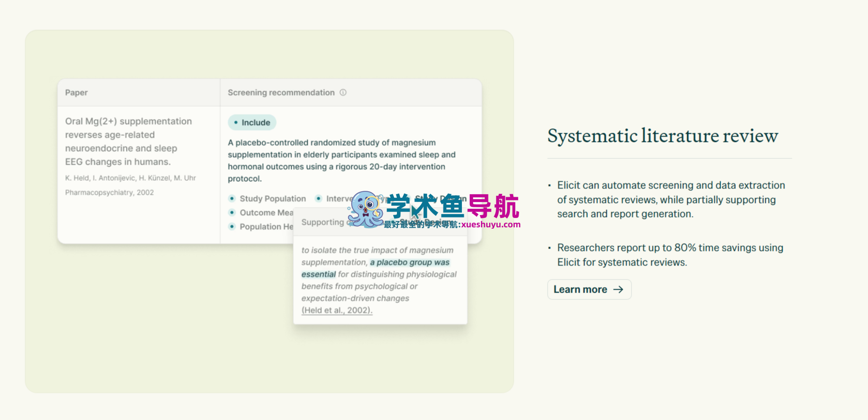This screenshot has height=420, width=868.
Task: Open the Oral Mg(2+) supplementation paper title
Action: click(x=128, y=141)
